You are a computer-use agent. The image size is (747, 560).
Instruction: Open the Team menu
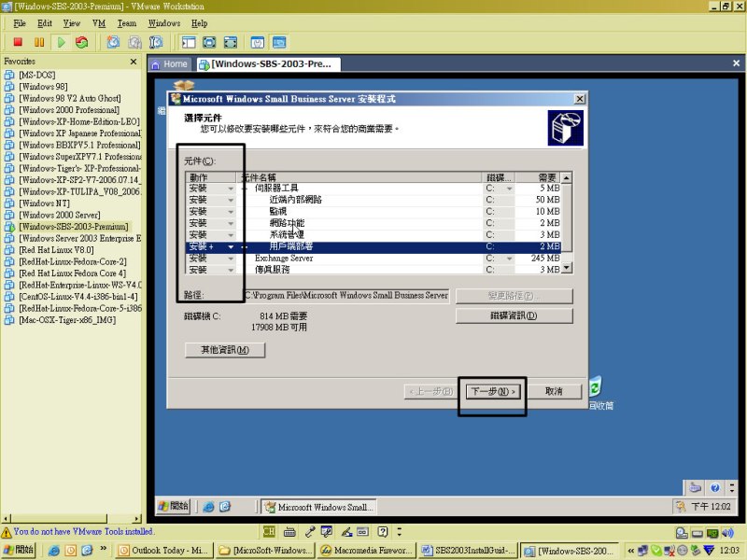pyautogui.click(x=127, y=23)
